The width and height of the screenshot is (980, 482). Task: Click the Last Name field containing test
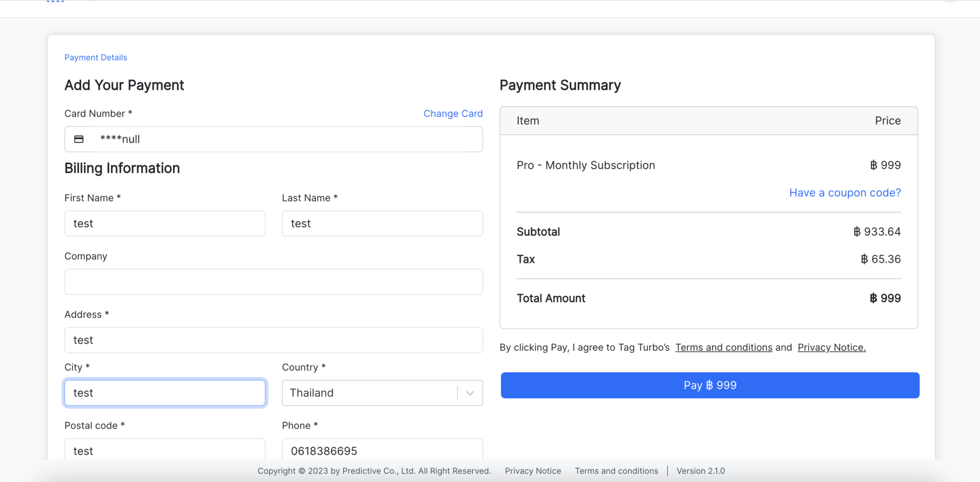(382, 223)
